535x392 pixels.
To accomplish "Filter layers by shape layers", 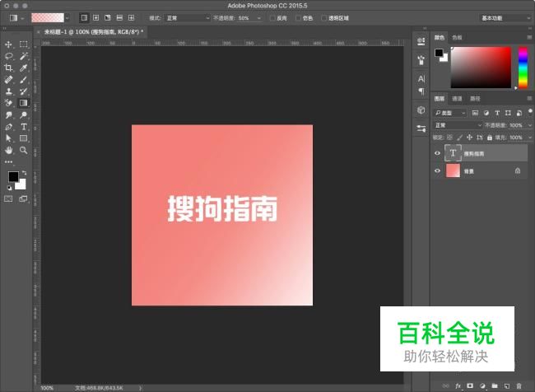I will [x=508, y=113].
